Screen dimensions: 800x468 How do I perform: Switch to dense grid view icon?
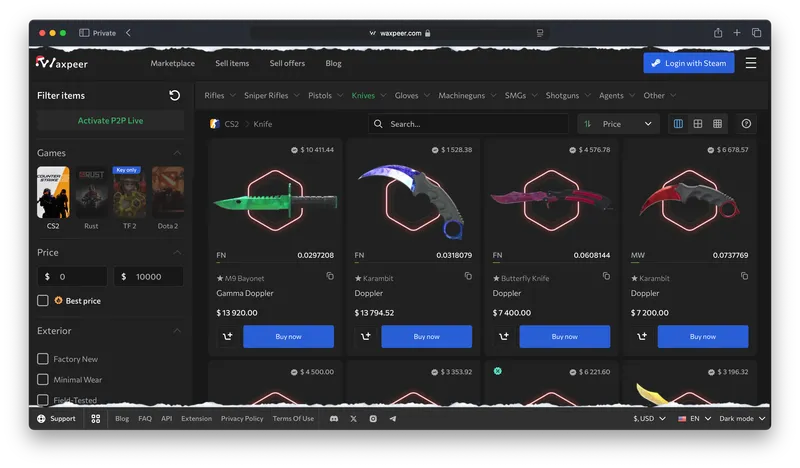coord(717,124)
